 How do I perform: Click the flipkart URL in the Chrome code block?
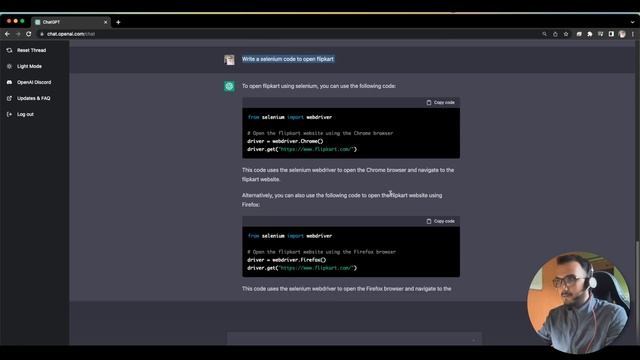pos(316,149)
